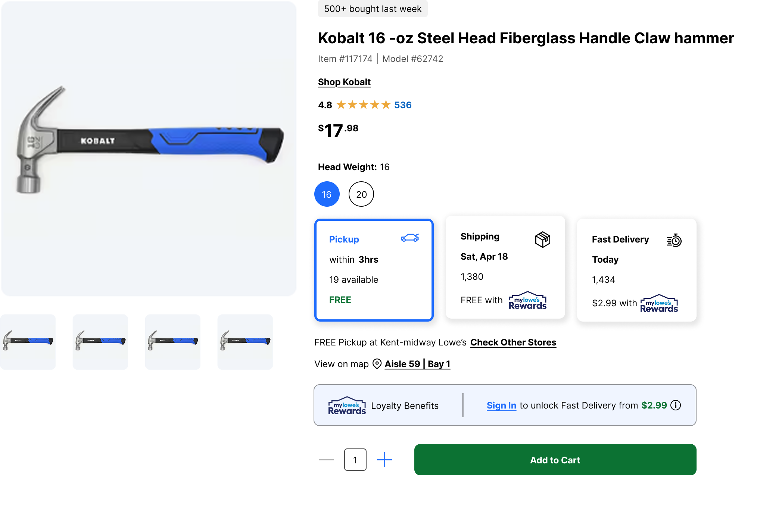Select the 16 head weight option
760x532 pixels.
pyautogui.click(x=327, y=194)
